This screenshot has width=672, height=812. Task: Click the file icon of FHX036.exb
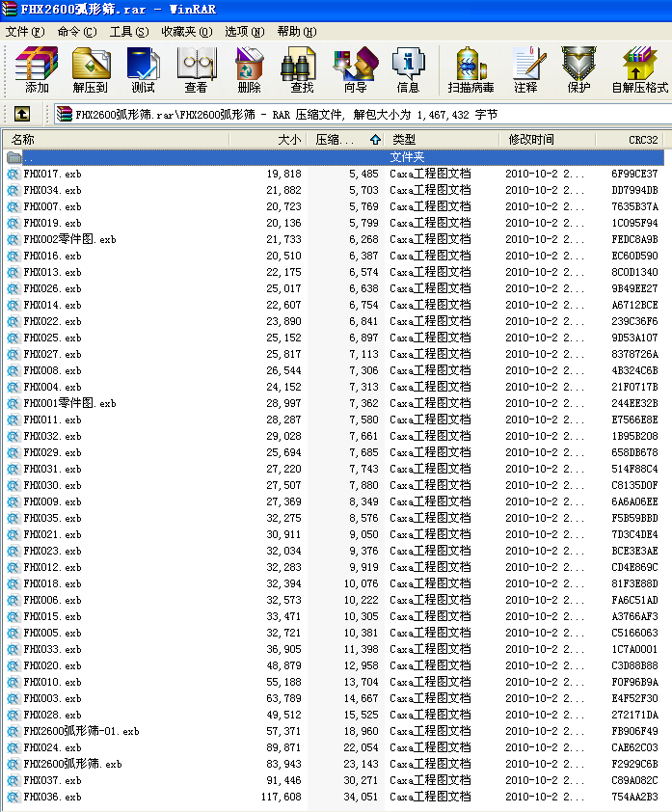pos(13,797)
